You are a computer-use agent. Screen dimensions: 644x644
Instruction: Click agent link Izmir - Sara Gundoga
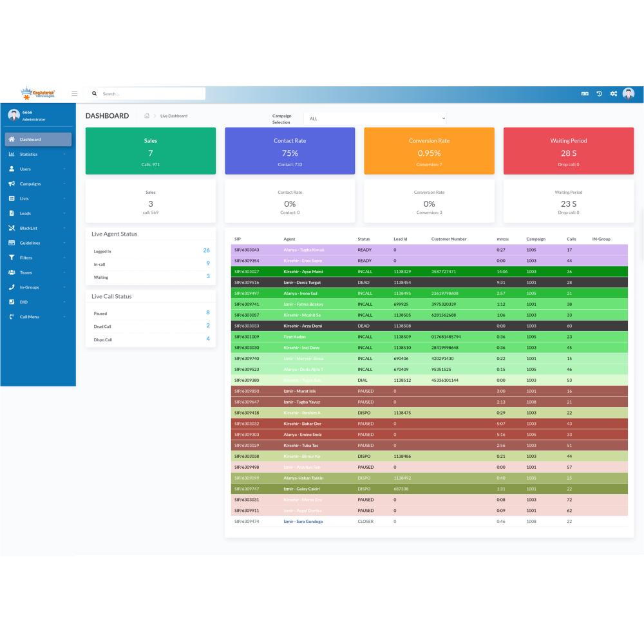tap(303, 521)
